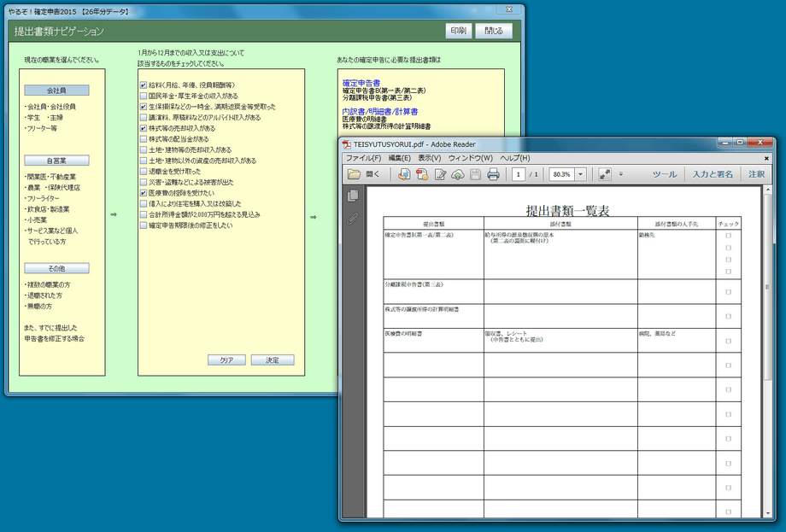Click the open file folder icon in Adobe Reader

pyautogui.click(x=355, y=174)
